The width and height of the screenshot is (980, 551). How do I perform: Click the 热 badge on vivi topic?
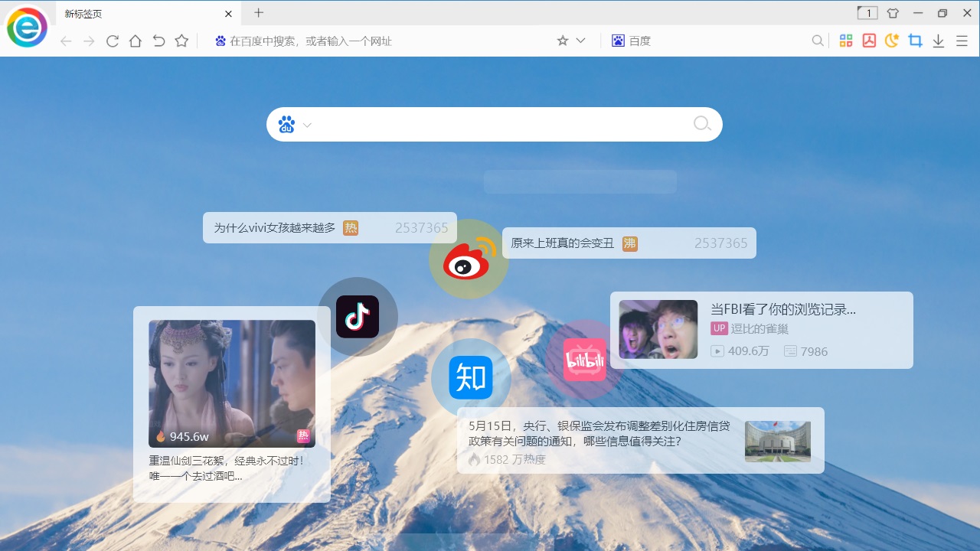point(351,227)
